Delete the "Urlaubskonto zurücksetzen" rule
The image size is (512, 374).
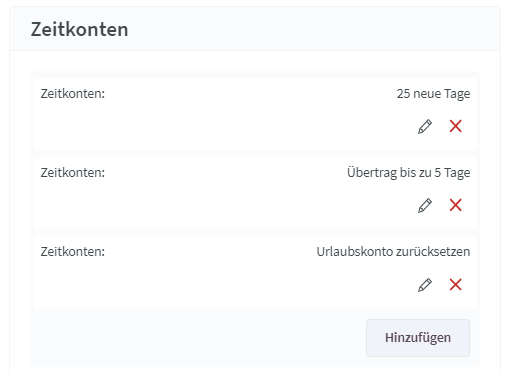455,284
